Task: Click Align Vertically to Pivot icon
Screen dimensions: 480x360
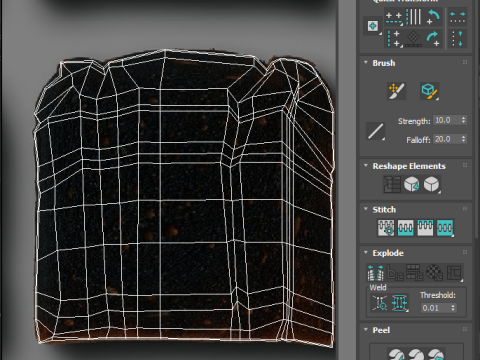Action: tap(394, 39)
